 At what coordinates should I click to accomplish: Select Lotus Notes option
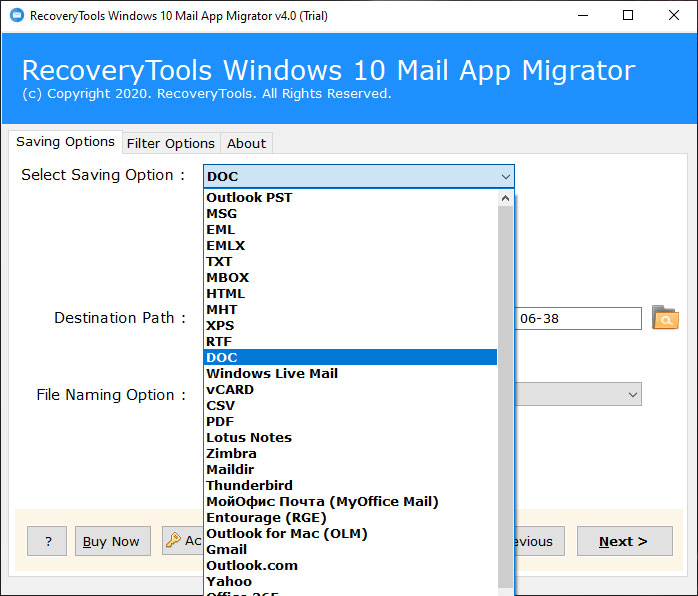point(350,438)
